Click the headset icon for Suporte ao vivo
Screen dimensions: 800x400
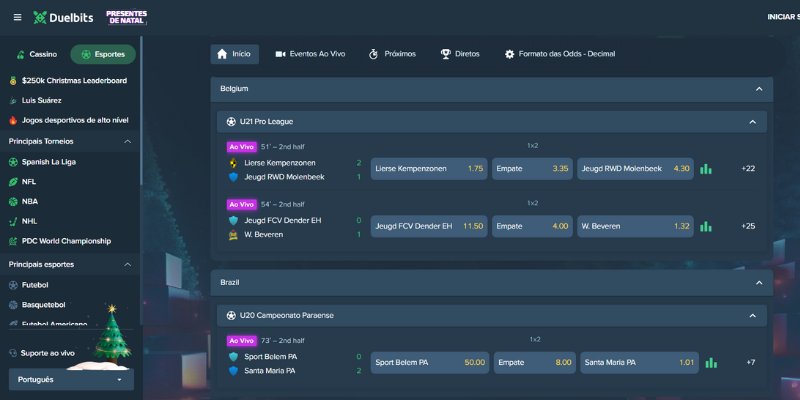coord(13,353)
